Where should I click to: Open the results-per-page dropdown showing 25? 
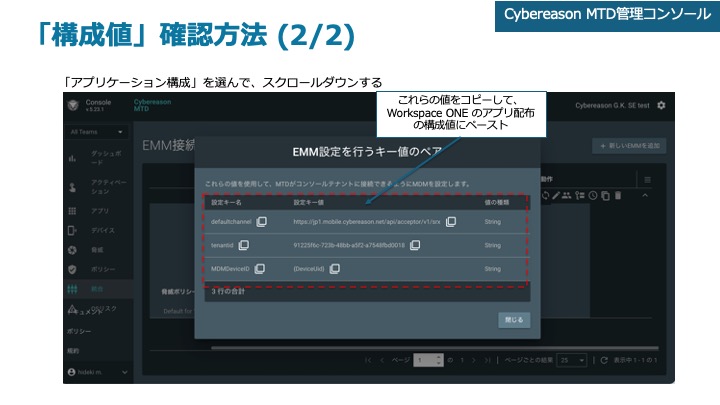[x=572, y=360]
